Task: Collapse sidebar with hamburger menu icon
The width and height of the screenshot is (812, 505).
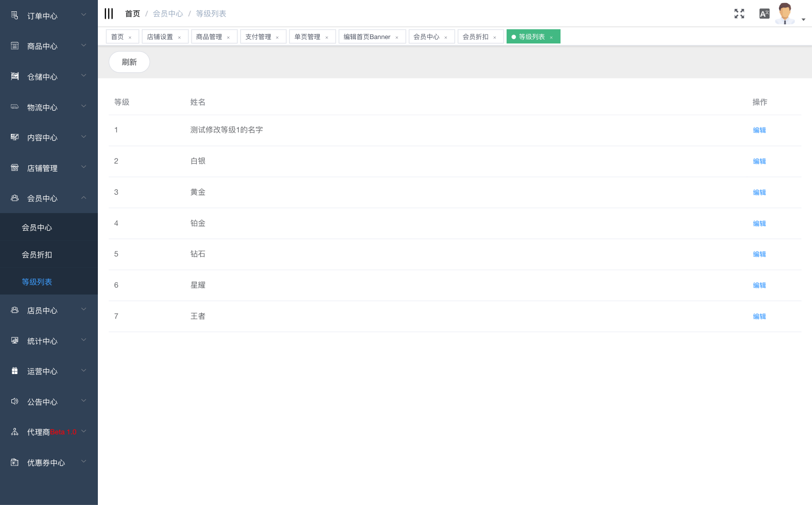Action: tap(109, 14)
